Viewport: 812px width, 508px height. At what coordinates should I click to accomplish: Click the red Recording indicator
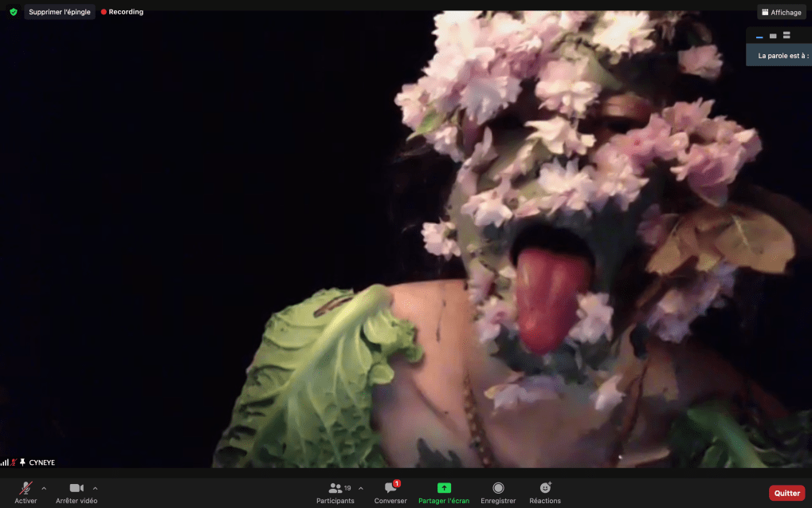(x=122, y=12)
